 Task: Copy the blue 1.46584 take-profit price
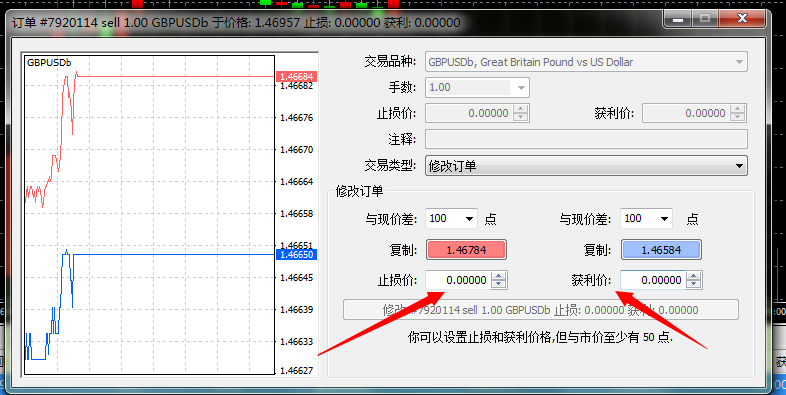[x=661, y=250]
